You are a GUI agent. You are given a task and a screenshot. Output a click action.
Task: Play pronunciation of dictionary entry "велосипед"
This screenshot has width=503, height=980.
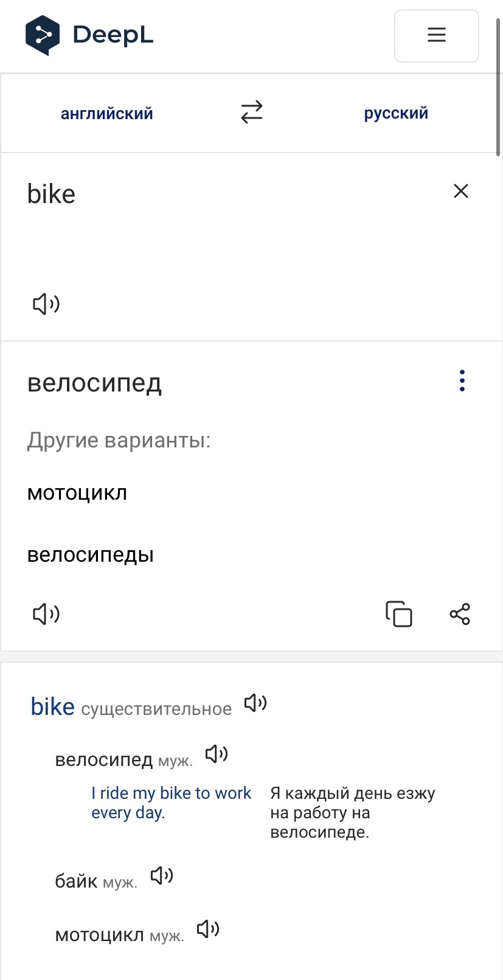click(217, 754)
